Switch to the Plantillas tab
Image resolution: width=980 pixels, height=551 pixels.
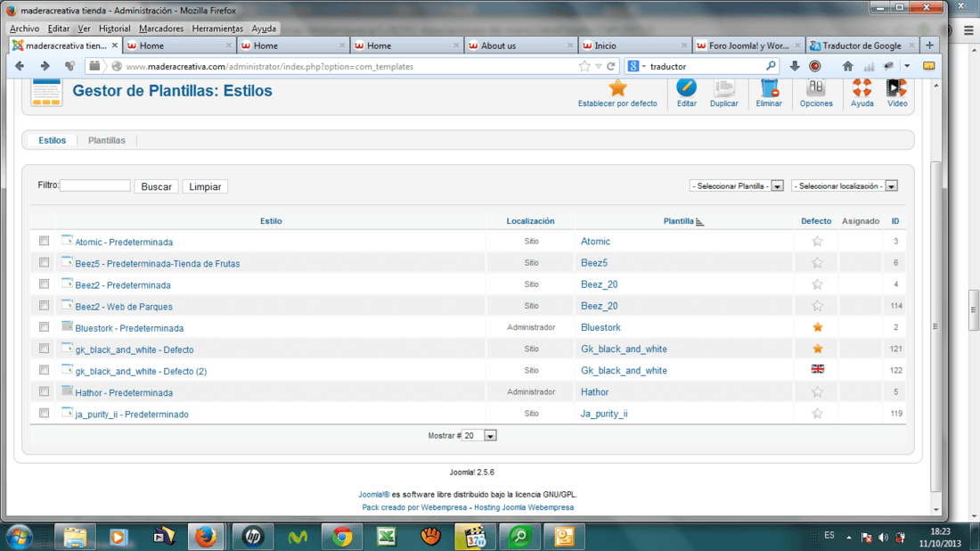click(106, 140)
